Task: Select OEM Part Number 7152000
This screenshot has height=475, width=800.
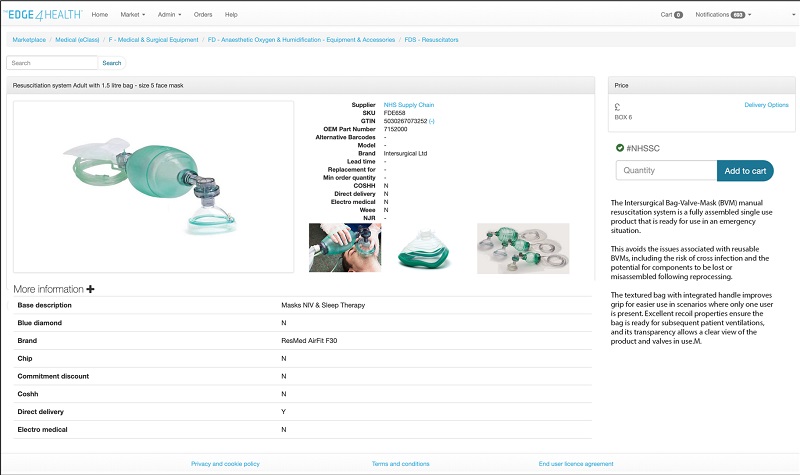Action: [x=395, y=130]
